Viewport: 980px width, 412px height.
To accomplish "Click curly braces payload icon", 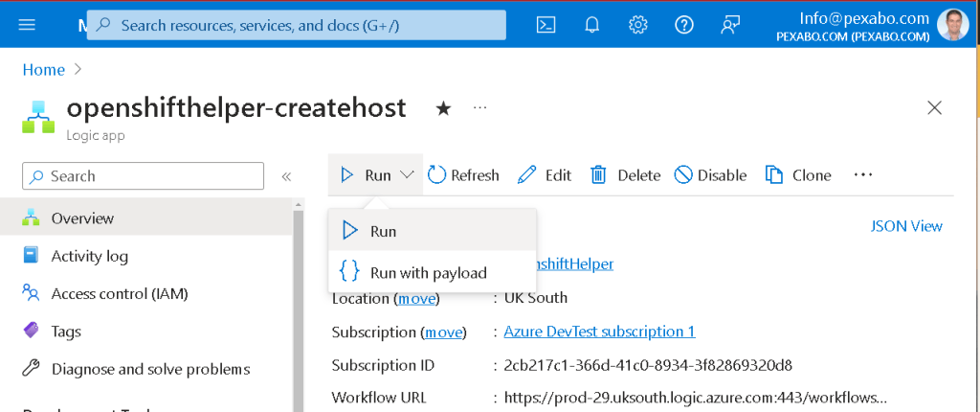I will 349,272.
